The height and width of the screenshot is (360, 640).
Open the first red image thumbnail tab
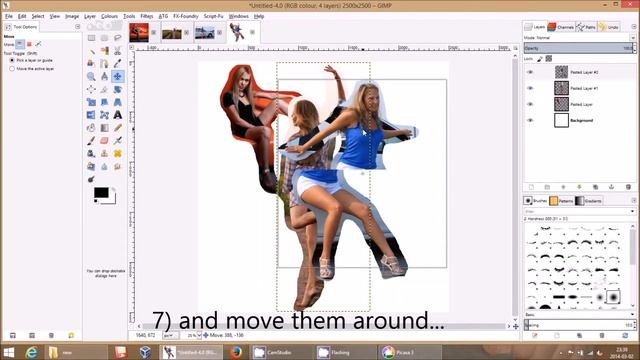tap(139, 33)
